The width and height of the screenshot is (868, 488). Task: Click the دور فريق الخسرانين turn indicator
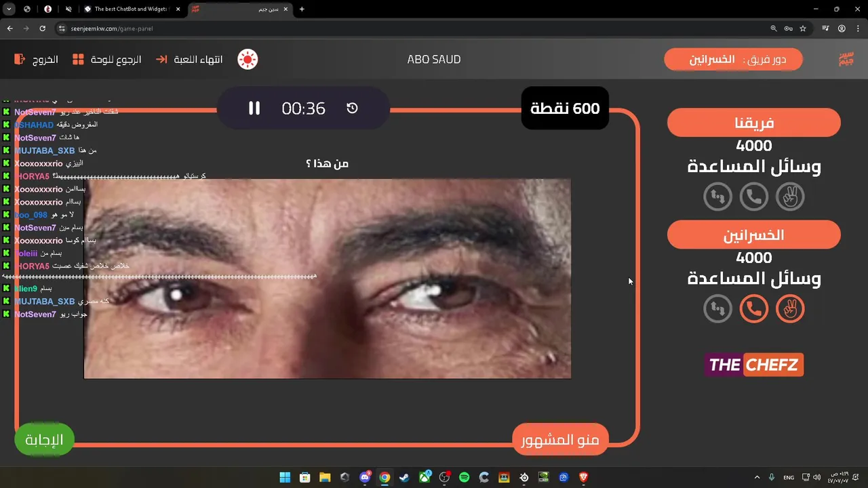click(734, 60)
